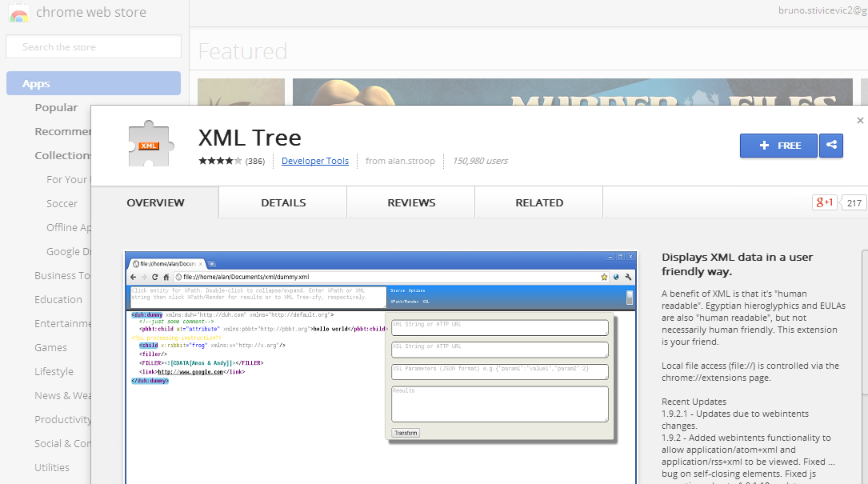Switch to the RELATED tab
Image resolution: width=868 pixels, height=484 pixels.
pos(539,202)
